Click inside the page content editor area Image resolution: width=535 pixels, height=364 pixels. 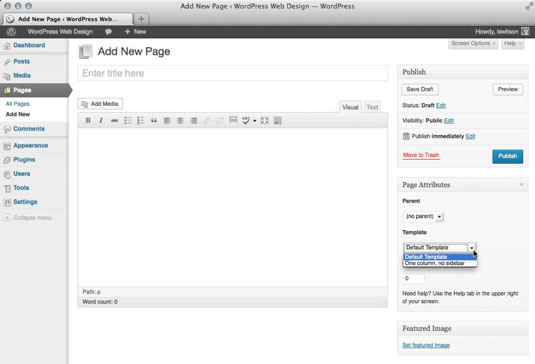(x=233, y=207)
